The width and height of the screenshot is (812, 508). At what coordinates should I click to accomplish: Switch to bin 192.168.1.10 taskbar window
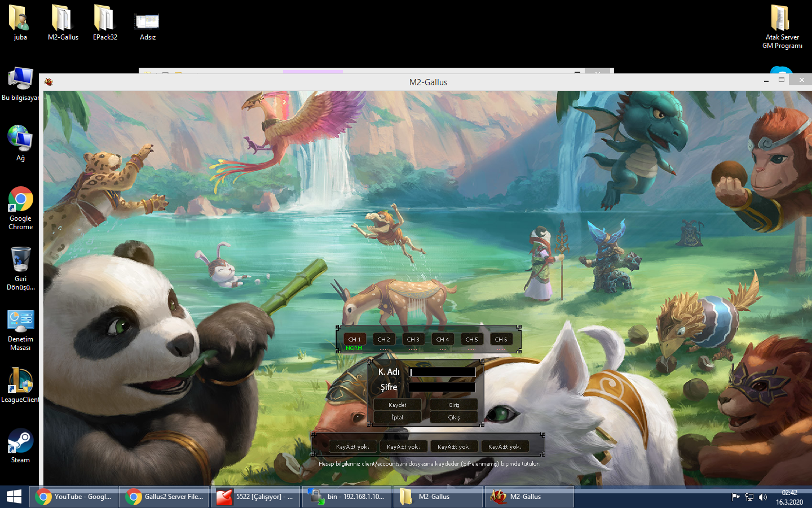[347, 497]
